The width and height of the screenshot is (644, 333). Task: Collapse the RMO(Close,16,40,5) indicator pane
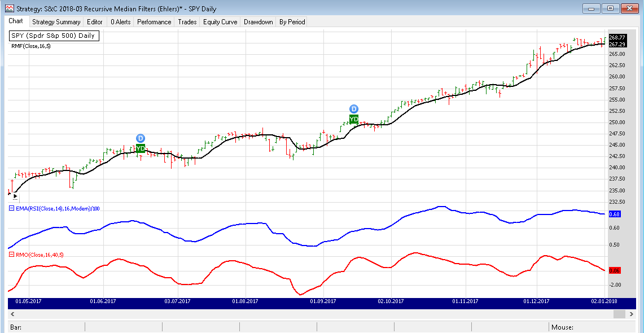12,255
